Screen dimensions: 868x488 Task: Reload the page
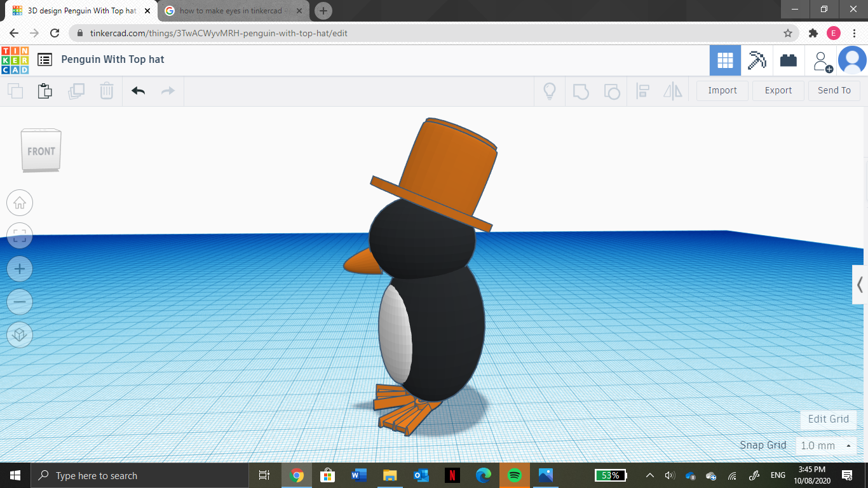click(x=55, y=33)
